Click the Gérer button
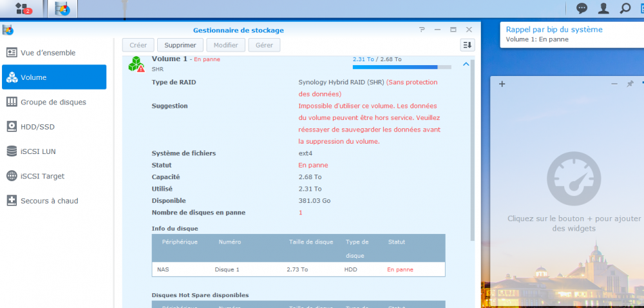The height and width of the screenshot is (308, 644). (264, 45)
